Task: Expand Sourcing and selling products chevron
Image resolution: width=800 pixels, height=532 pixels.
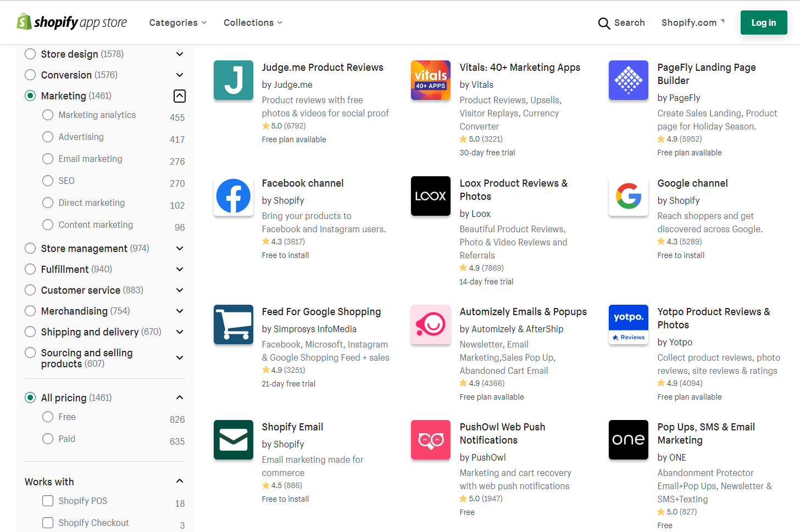Action: (180, 357)
